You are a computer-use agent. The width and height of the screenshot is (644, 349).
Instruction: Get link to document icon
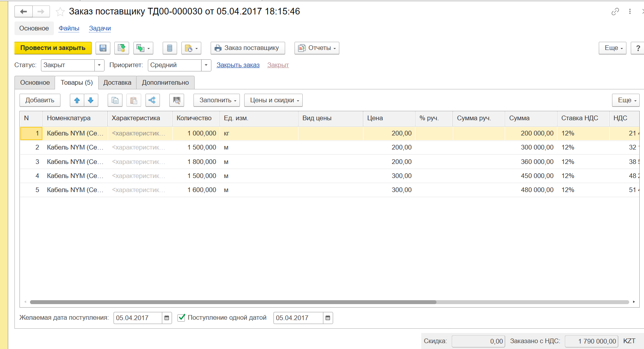615,12
